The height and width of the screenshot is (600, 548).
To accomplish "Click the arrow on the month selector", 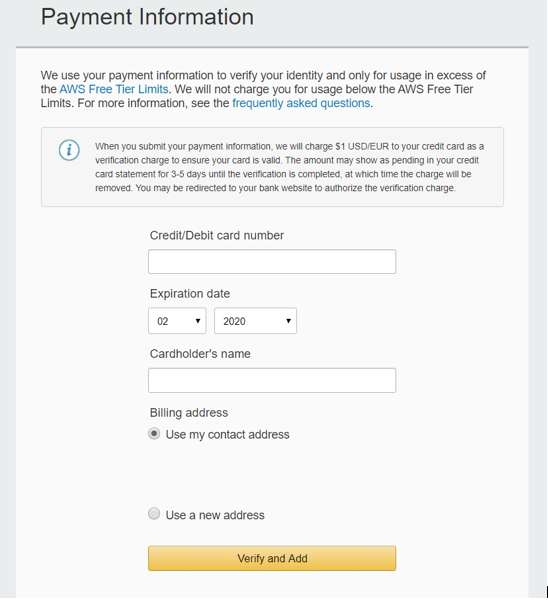I will point(198,321).
